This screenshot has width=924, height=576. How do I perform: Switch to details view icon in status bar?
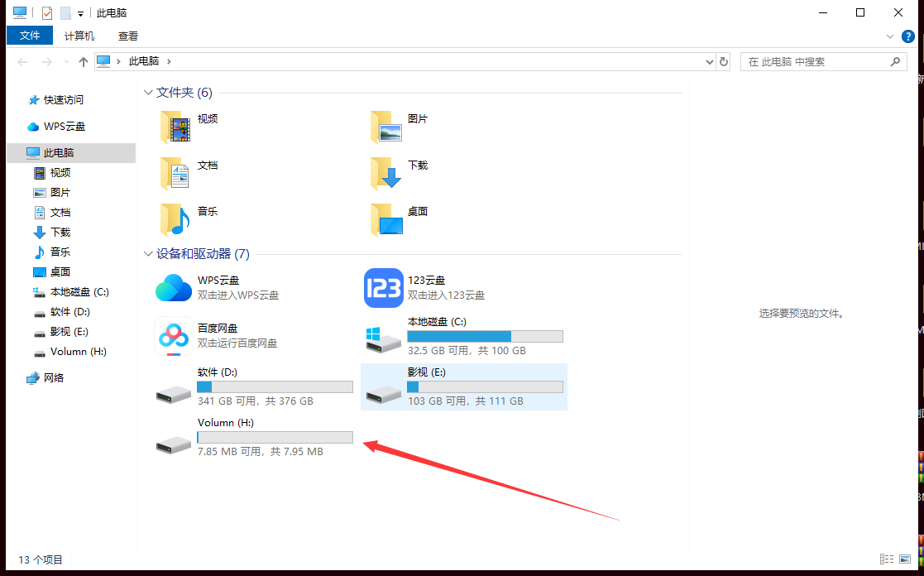(886, 559)
